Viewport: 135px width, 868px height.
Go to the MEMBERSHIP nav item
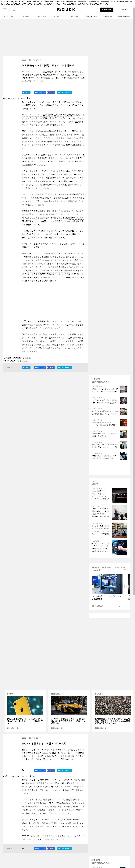click(x=124, y=16)
